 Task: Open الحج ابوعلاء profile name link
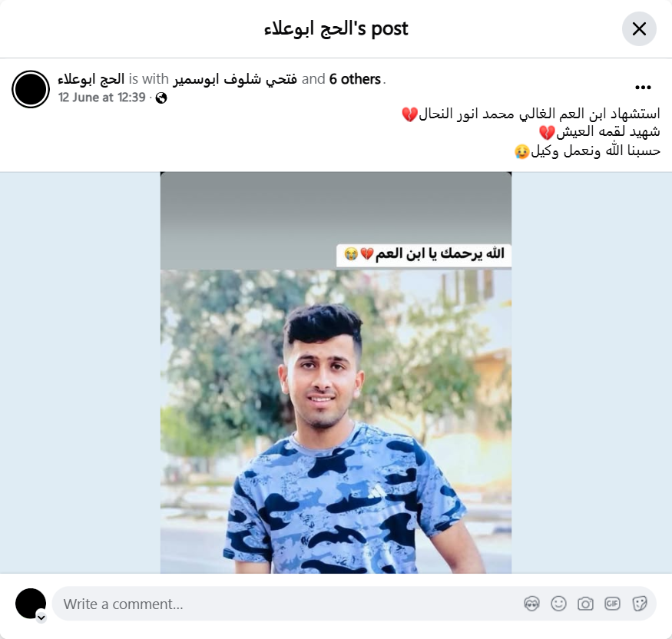tap(91, 79)
